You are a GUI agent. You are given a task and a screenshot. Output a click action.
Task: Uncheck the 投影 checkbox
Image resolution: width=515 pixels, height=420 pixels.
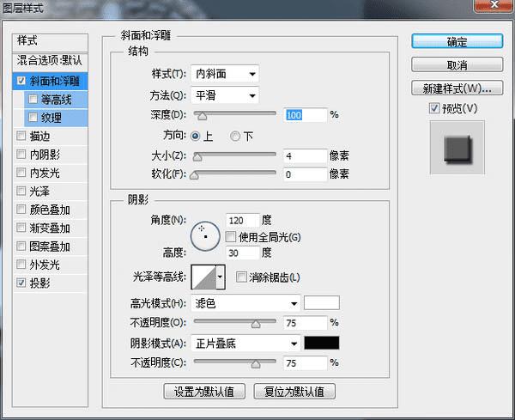[21, 283]
